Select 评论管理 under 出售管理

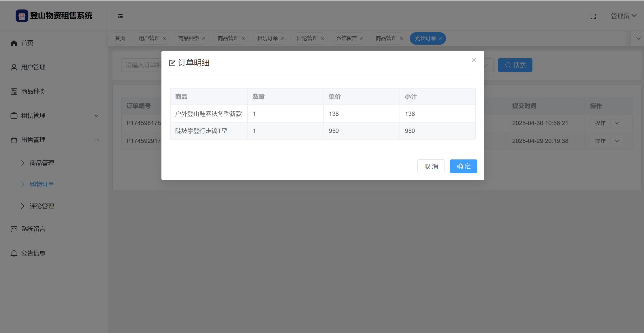coord(42,206)
